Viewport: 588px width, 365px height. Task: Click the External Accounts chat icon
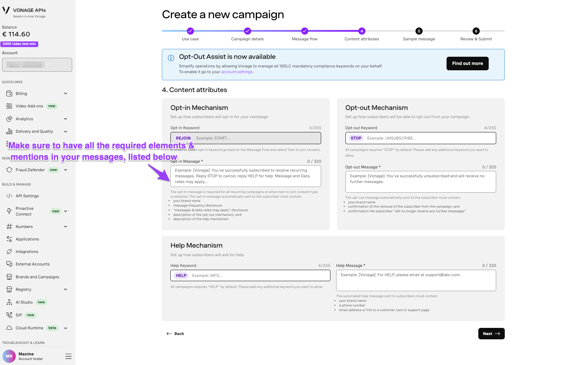click(x=9, y=264)
